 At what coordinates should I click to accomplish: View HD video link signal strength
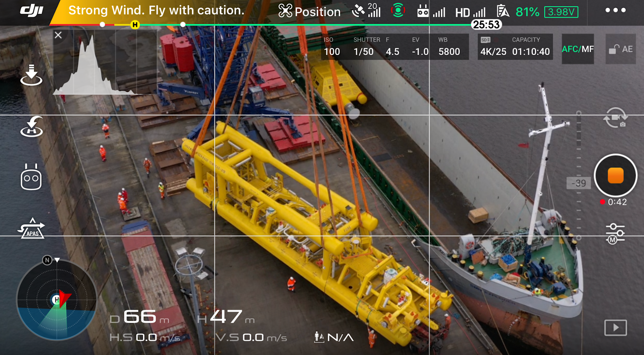tap(470, 12)
